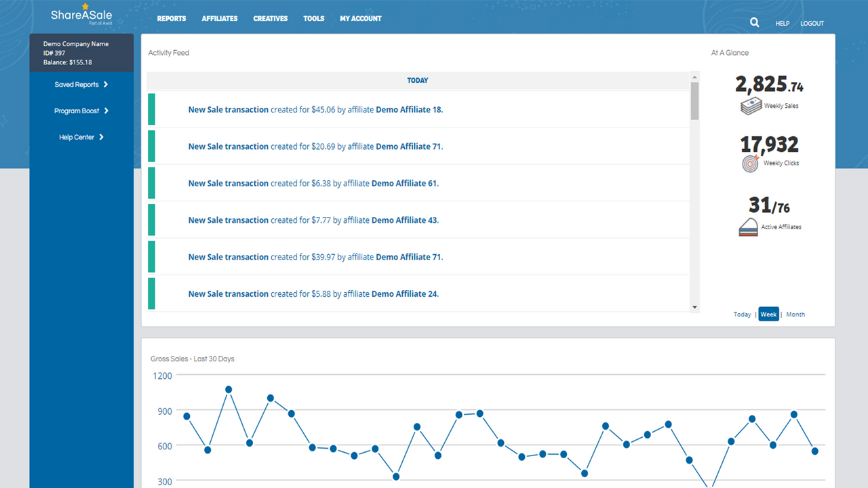The image size is (868, 488).
Task: Click the Active Affiliates stack icon
Action: pyautogui.click(x=750, y=227)
